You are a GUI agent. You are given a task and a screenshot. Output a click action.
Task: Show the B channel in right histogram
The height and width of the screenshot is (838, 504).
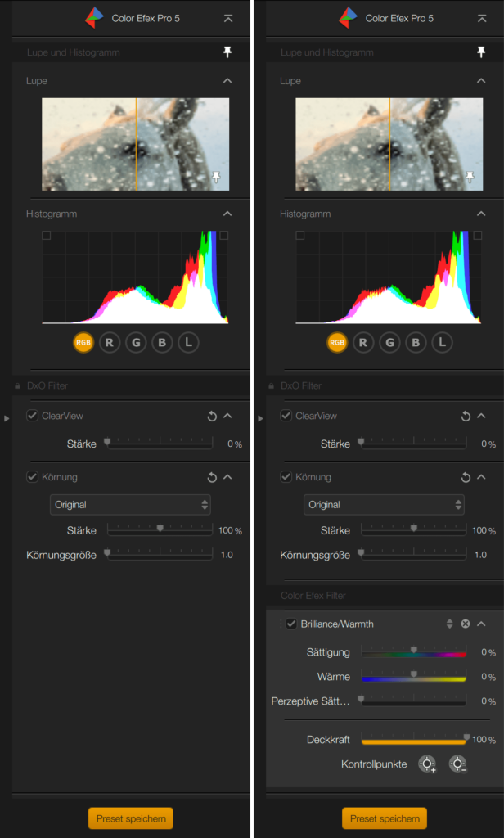(416, 343)
